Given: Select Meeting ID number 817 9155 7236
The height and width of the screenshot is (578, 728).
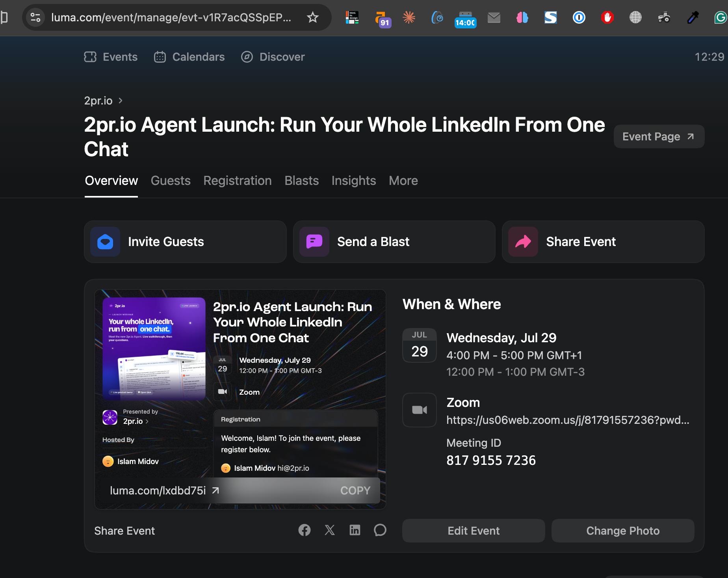Looking at the screenshot, I should click(x=491, y=460).
